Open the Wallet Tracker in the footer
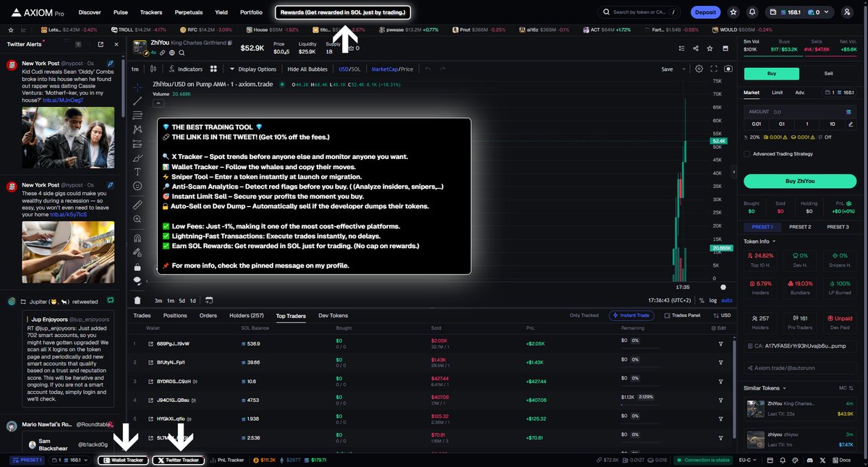This screenshot has height=467, width=868. (x=123, y=460)
